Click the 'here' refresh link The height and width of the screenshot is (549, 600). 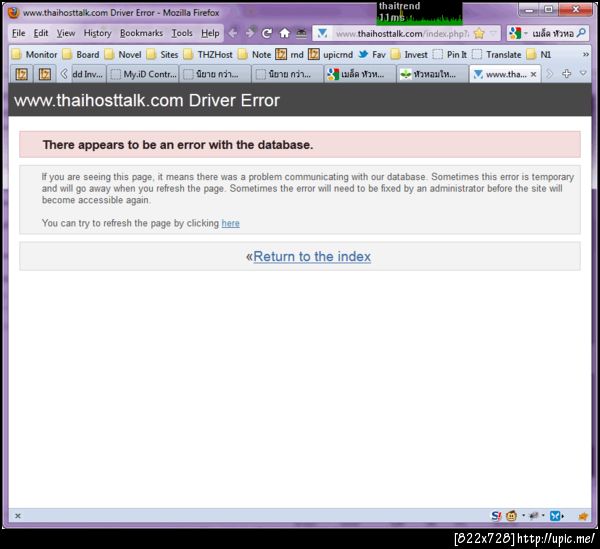230,223
